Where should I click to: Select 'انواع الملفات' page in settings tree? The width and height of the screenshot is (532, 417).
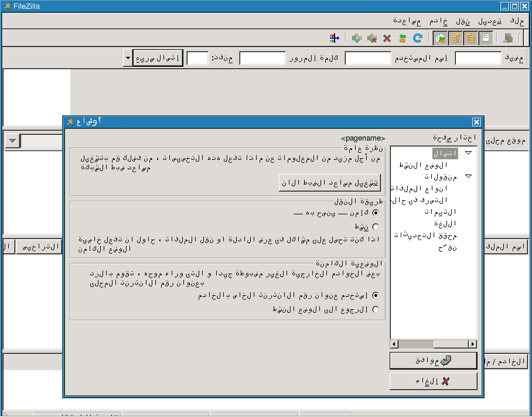(x=419, y=189)
